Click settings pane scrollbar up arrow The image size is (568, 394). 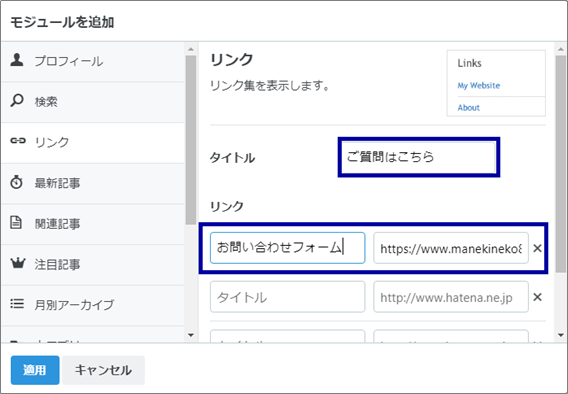pyautogui.click(x=560, y=49)
